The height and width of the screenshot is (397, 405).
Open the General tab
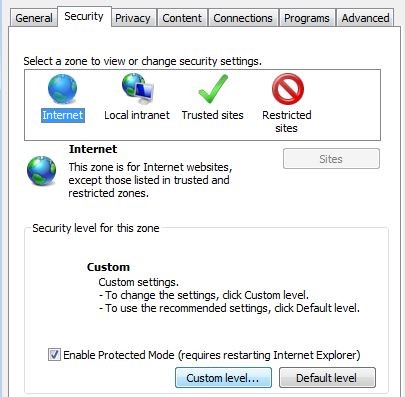coord(34,18)
